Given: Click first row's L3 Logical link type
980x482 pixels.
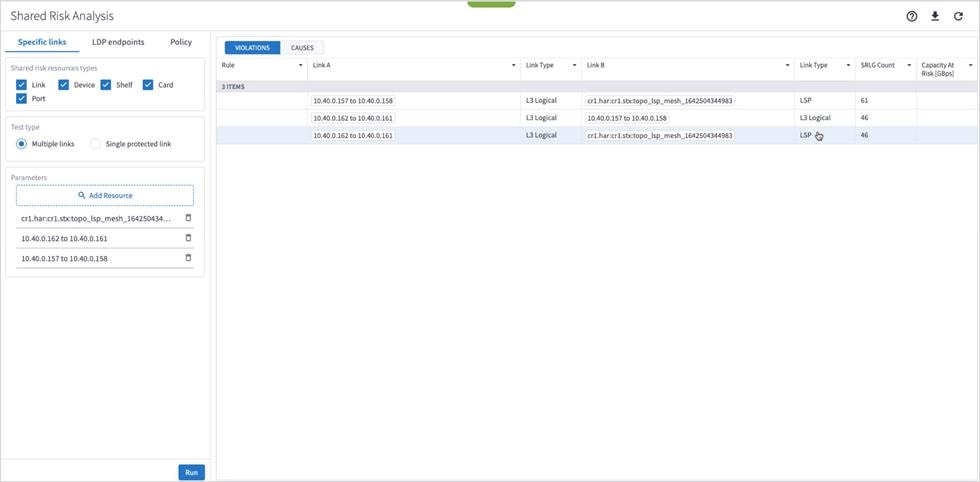Looking at the screenshot, I should coord(541,100).
